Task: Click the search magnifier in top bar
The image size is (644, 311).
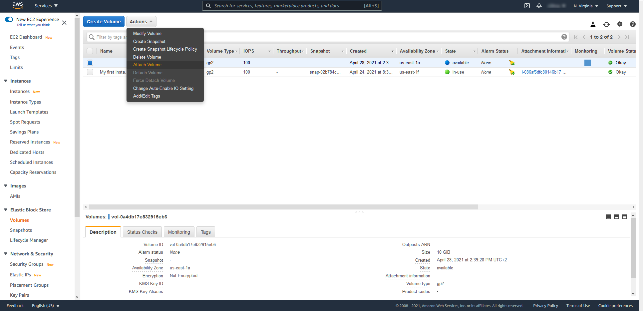Action: pyautogui.click(x=208, y=6)
